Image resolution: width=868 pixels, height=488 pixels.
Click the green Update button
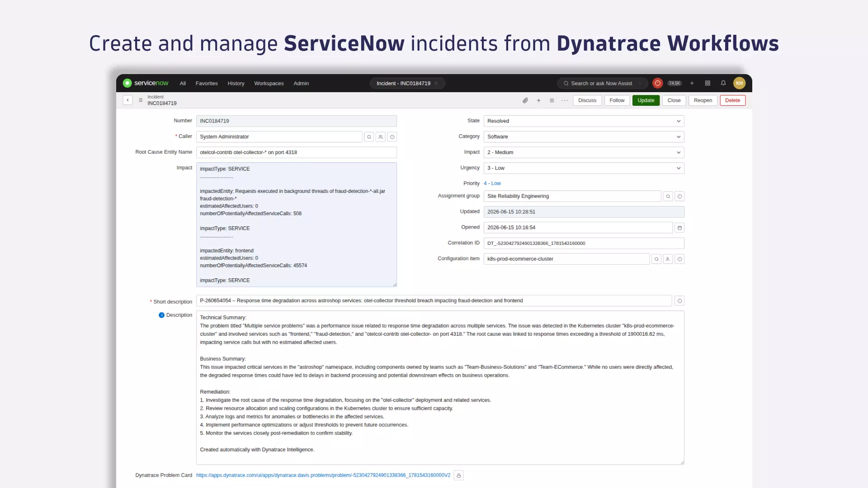(x=646, y=100)
